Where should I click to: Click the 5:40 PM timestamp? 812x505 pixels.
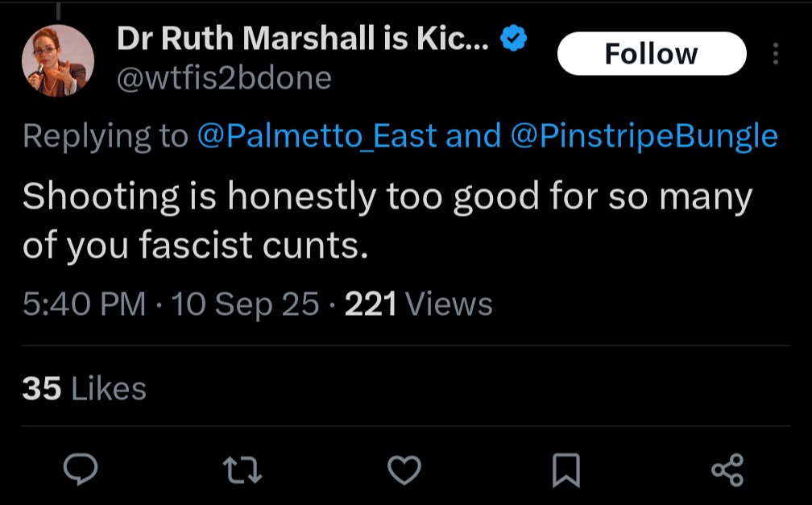84,304
